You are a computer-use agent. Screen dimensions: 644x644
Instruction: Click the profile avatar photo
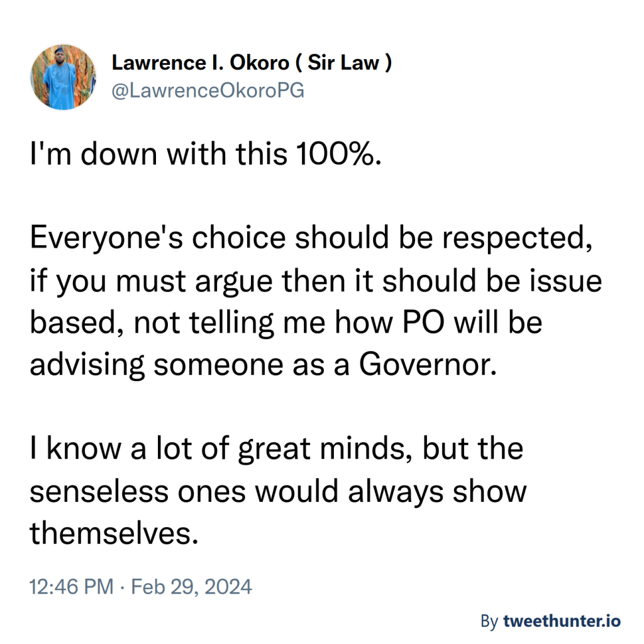point(63,77)
